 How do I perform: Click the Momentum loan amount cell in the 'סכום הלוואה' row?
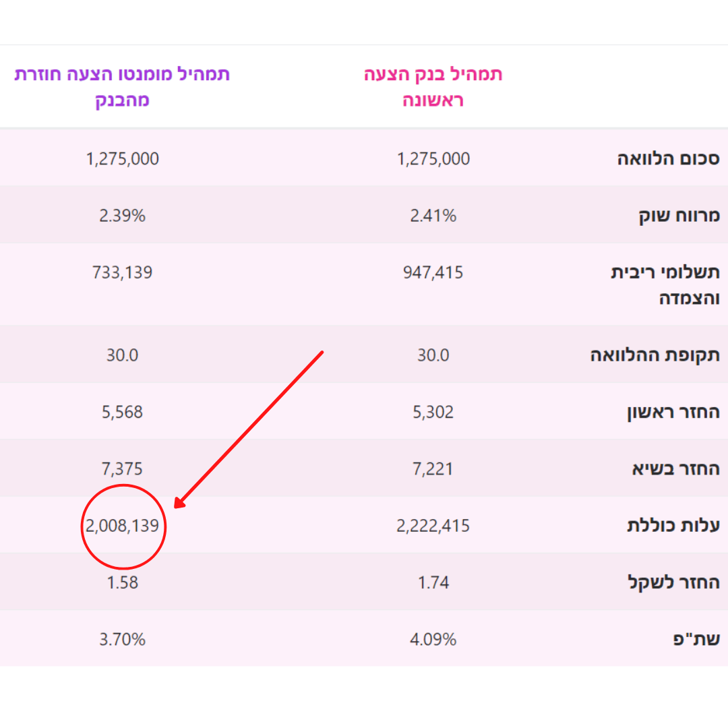tap(122, 159)
